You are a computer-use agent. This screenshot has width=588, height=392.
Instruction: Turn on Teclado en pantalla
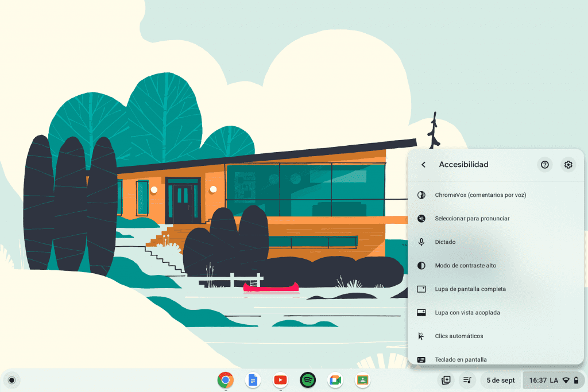pyautogui.click(x=461, y=359)
